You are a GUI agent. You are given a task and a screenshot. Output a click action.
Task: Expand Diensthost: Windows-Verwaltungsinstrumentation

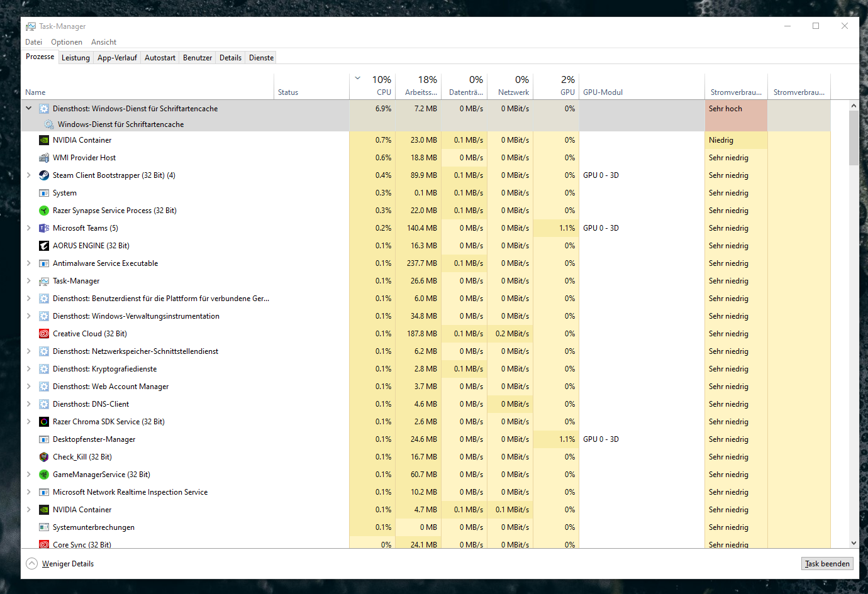click(x=28, y=316)
